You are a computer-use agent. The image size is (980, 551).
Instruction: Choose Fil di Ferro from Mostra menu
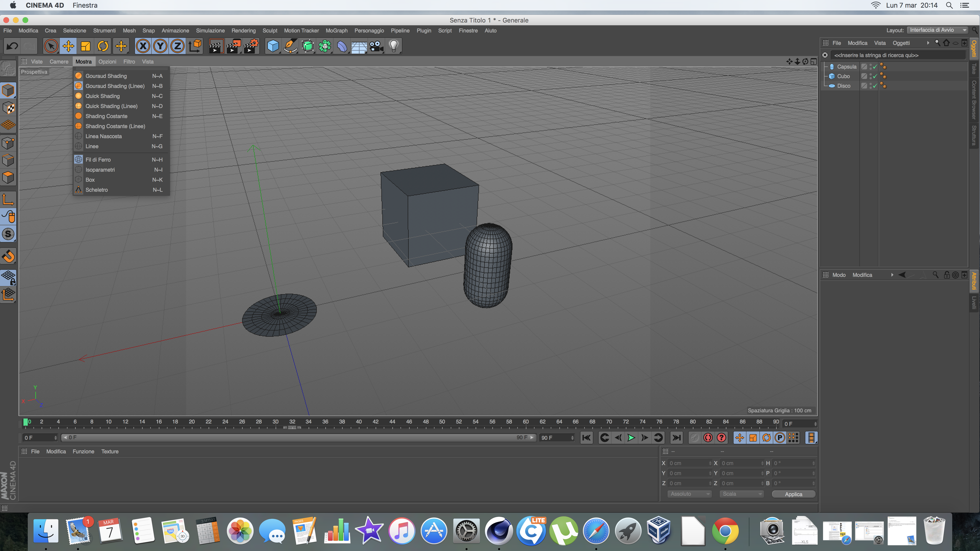(98, 160)
